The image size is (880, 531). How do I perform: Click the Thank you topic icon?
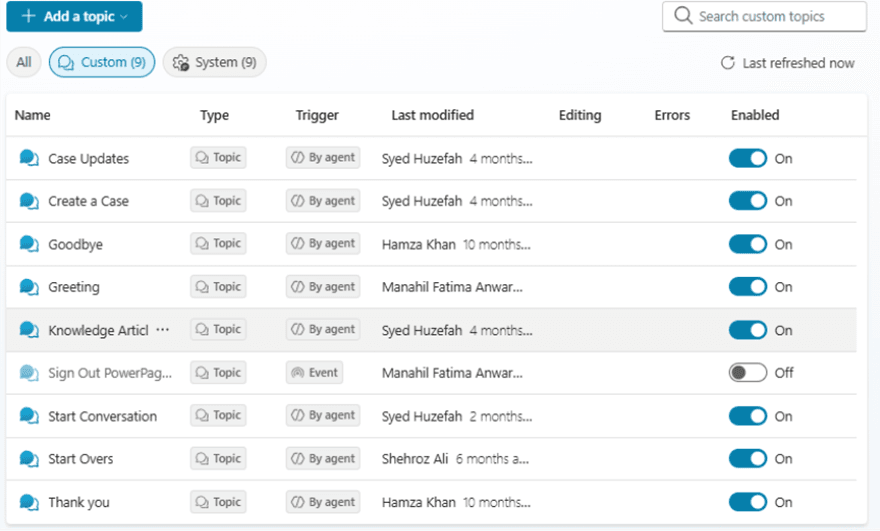29,502
